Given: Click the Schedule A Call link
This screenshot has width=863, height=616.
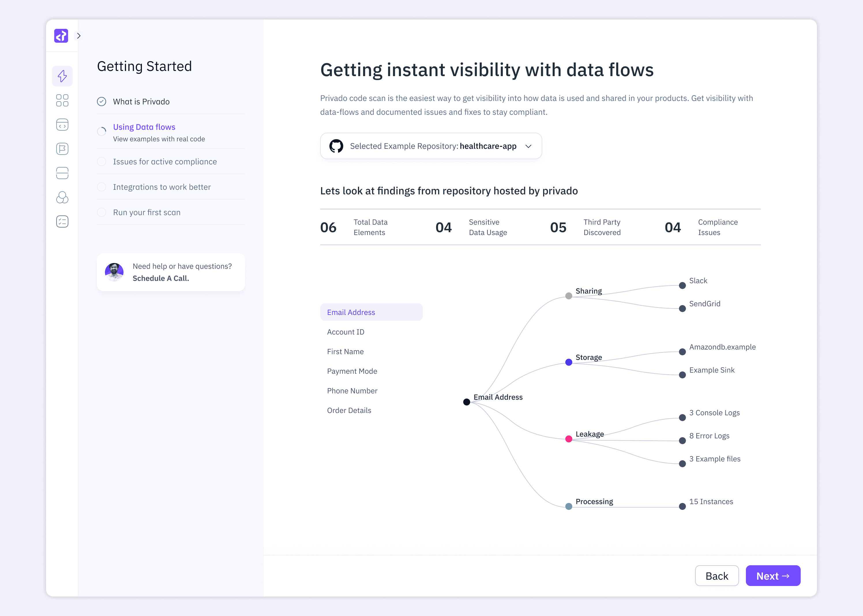Looking at the screenshot, I should click(x=161, y=278).
